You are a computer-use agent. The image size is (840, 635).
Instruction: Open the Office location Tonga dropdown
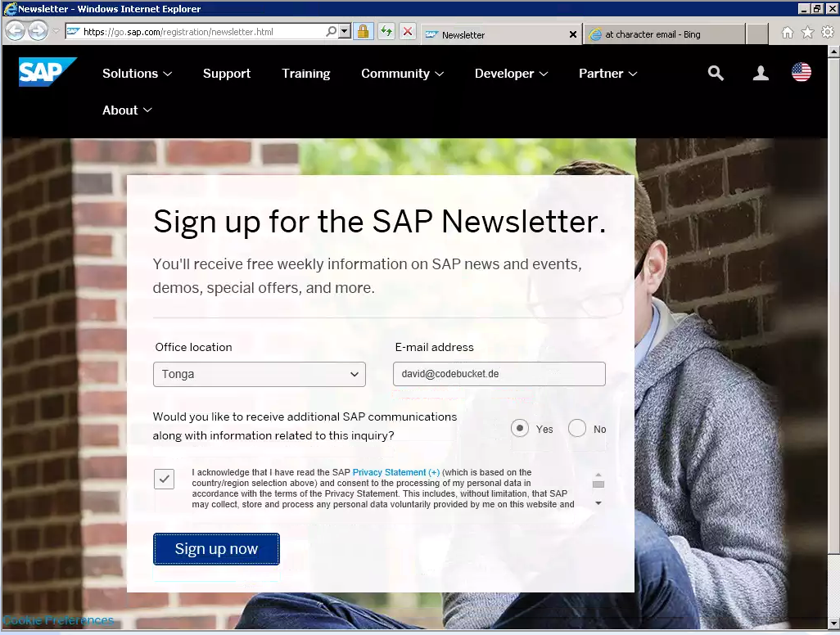(260, 374)
